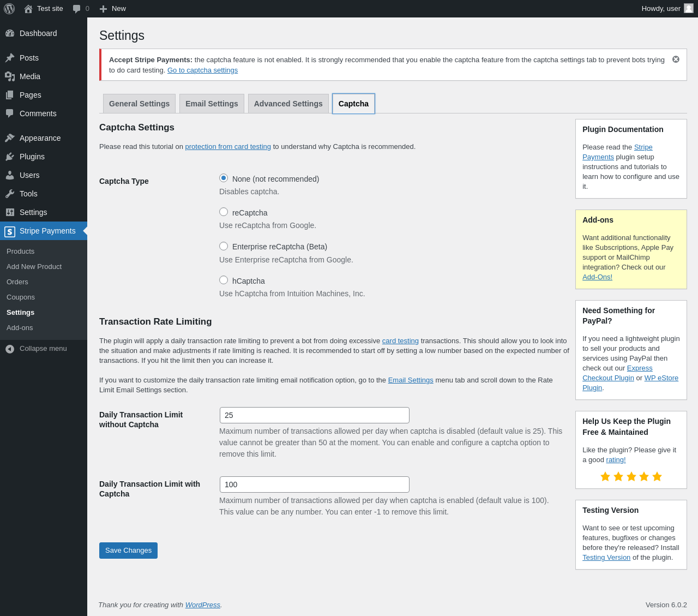Open the Media library icon

(10, 76)
